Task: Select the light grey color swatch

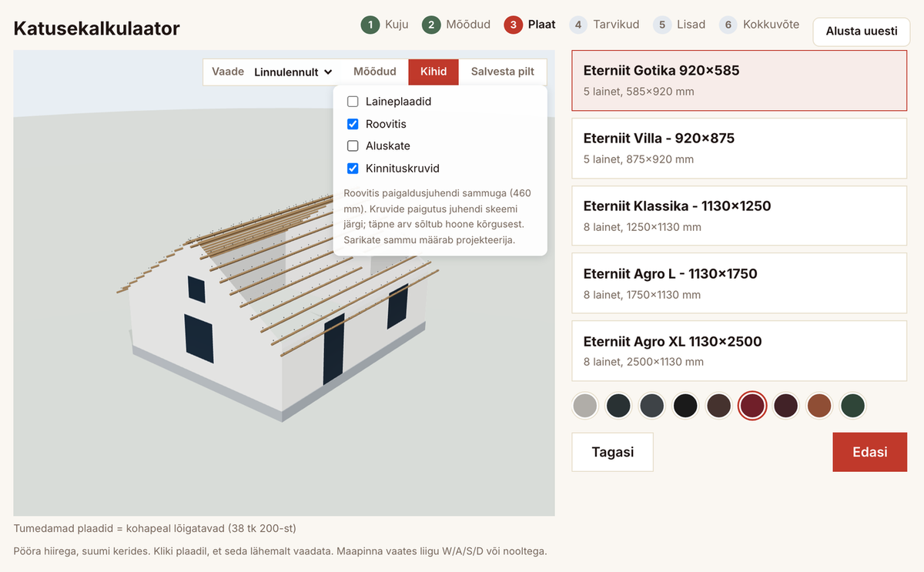Action: point(585,405)
